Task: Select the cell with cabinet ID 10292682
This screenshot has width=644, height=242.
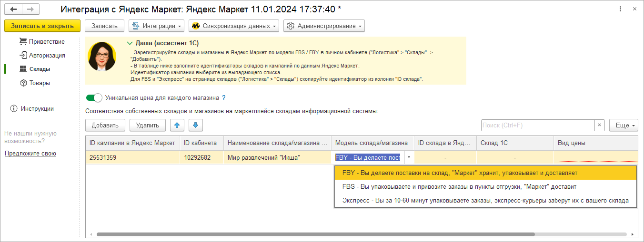Action: click(x=202, y=157)
